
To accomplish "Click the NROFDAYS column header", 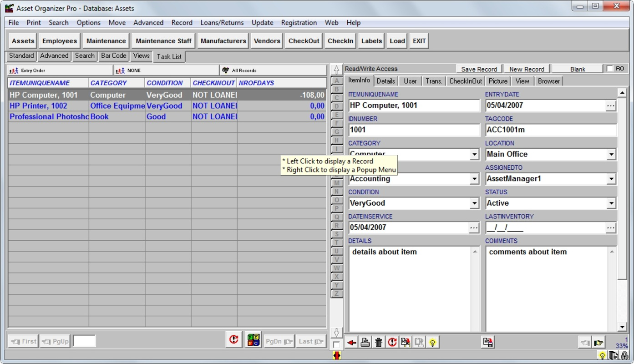I will click(x=282, y=83).
